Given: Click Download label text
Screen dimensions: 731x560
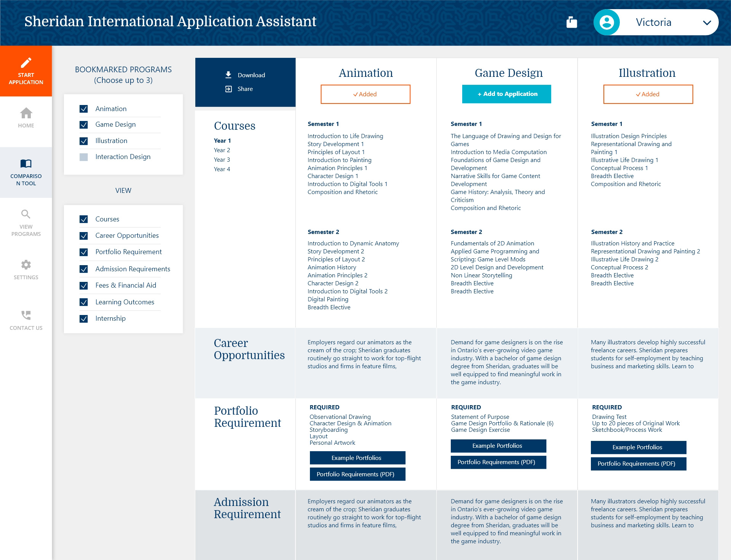Looking at the screenshot, I should [x=251, y=75].
